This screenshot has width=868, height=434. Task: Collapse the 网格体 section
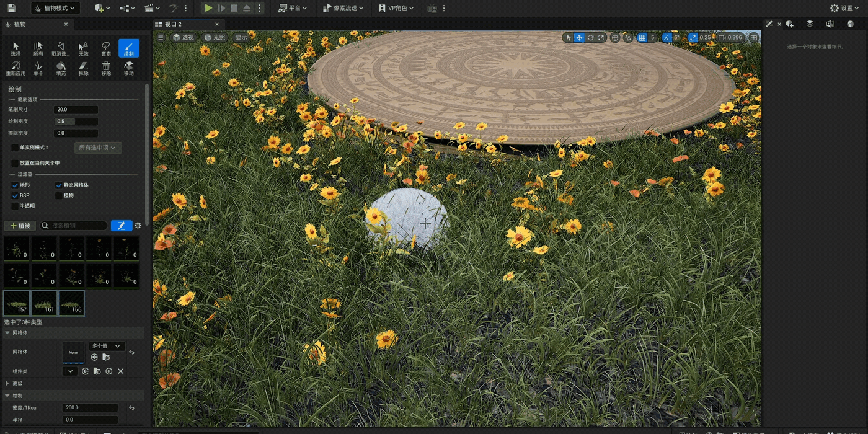pos(7,333)
